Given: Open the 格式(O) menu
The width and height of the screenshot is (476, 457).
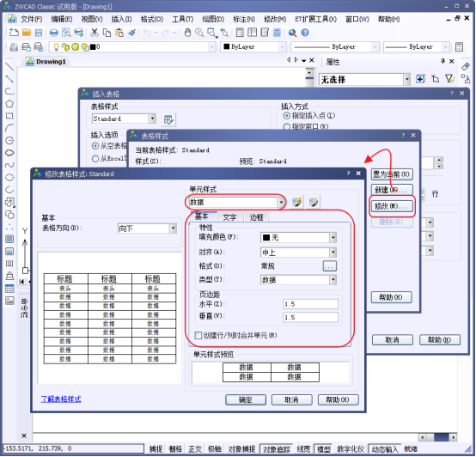Looking at the screenshot, I should coord(152,19).
